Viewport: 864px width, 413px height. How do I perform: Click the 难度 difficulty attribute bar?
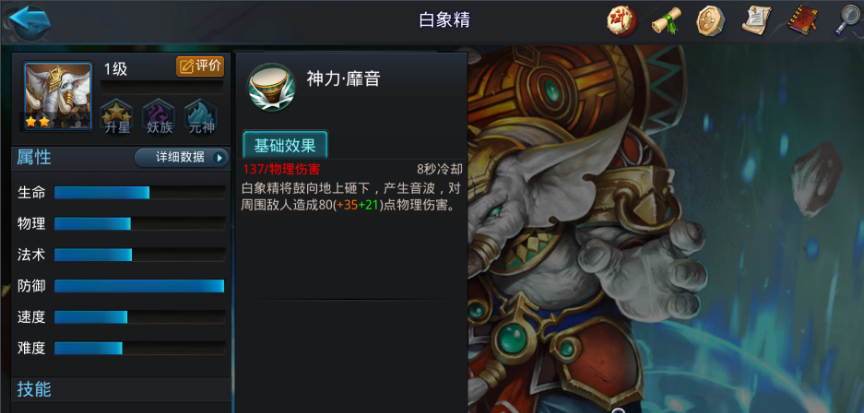(x=139, y=348)
